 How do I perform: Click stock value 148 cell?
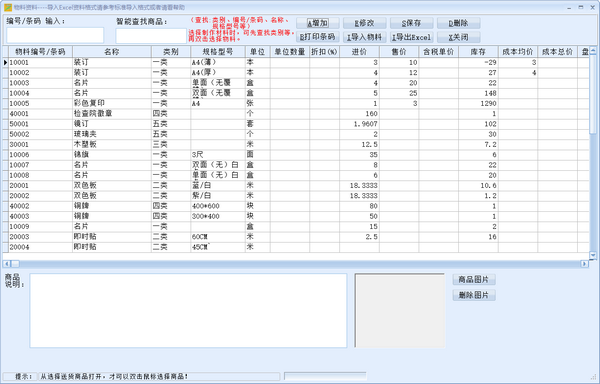click(478, 93)
